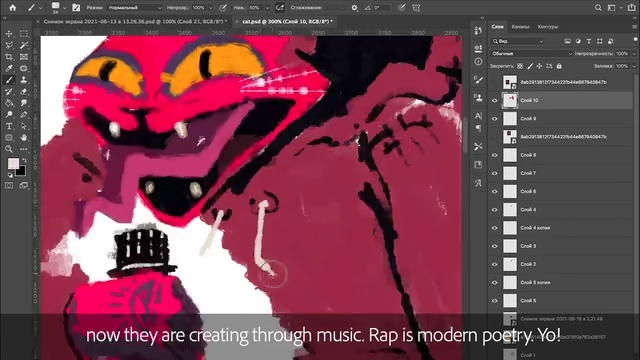Screen dimensions: 640x360
Task: Toggle lock all for layer
Action: (x=559, y=66)
